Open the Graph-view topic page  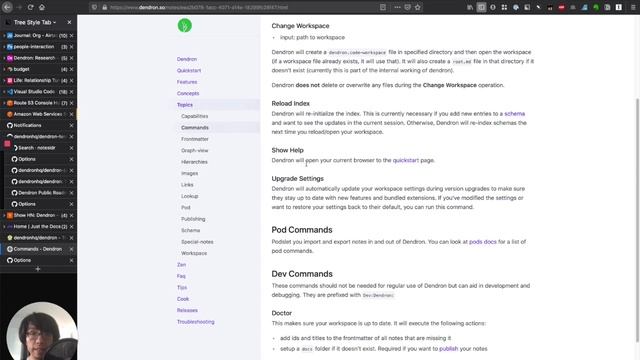tap(195, 151)
